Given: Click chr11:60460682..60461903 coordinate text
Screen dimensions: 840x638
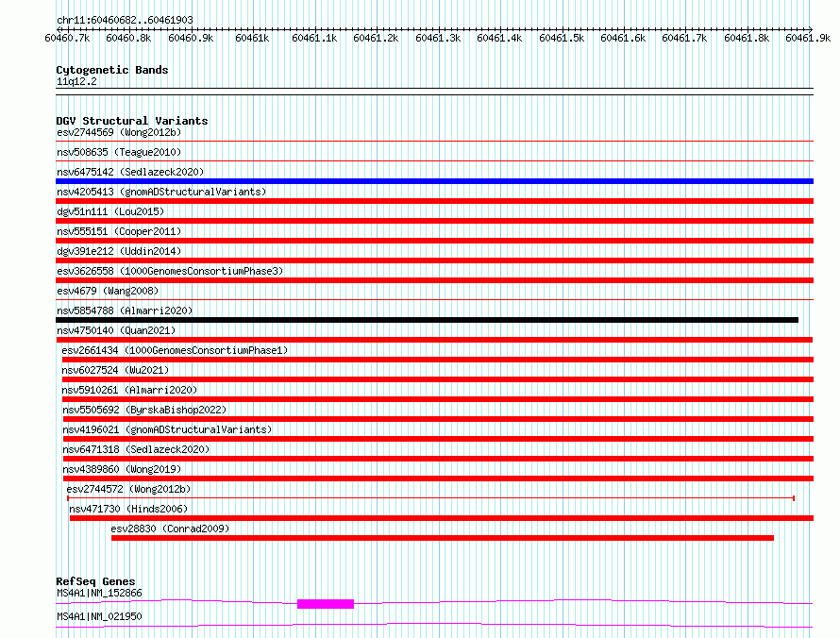Looking at the screenshot, I should pos(125,20).
